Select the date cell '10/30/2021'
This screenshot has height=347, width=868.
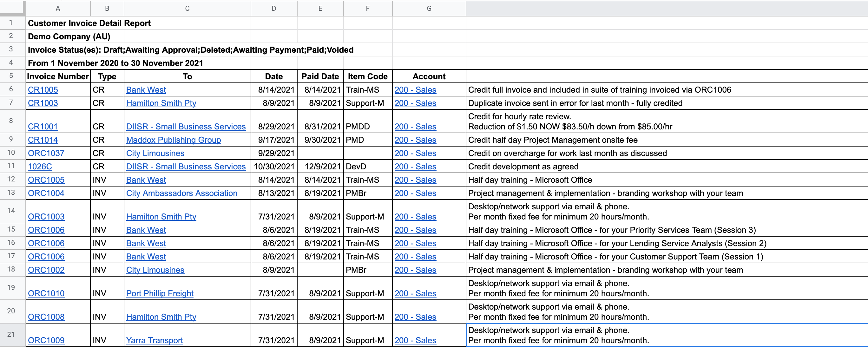coord(274,167)
